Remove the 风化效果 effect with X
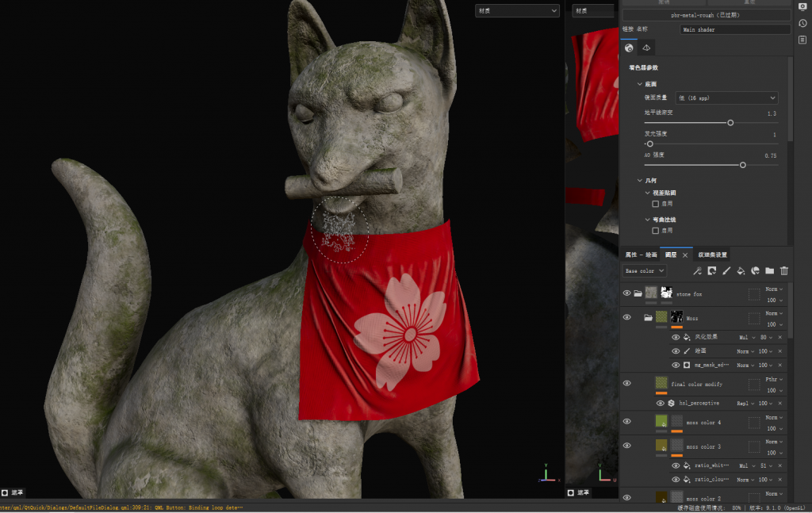The width and height of the screenshot is (812, 513). [780, 337]
